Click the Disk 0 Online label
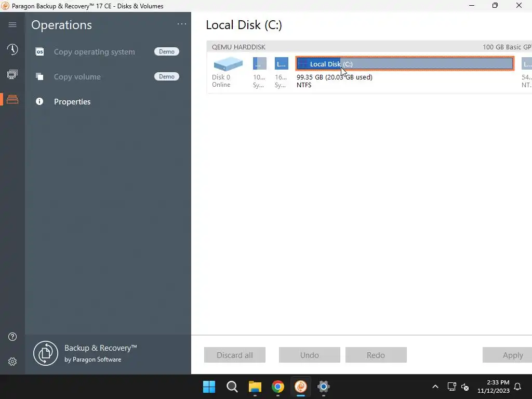This screenshot has height=399, width=532. [x=221, y=81]
